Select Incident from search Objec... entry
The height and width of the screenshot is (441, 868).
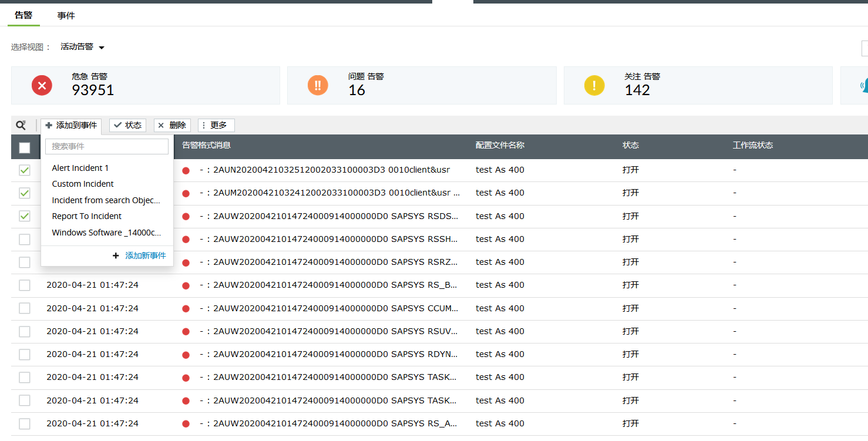click(107, 200)
